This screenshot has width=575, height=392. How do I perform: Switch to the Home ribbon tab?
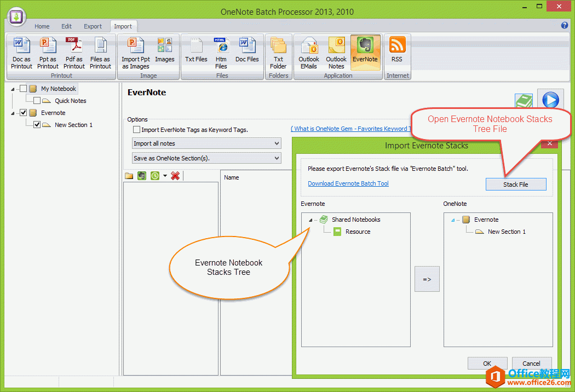click(42, 26)
